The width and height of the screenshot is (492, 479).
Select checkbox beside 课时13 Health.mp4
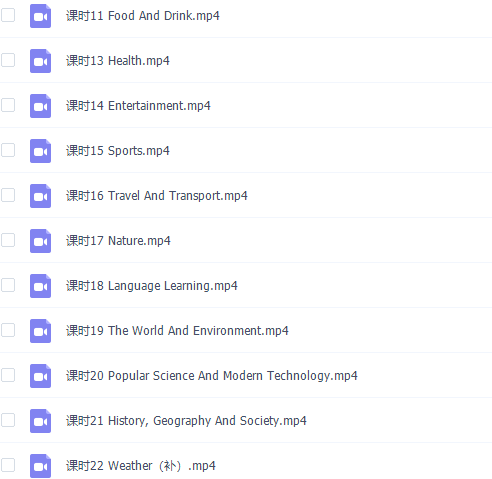tap(8, 60)
